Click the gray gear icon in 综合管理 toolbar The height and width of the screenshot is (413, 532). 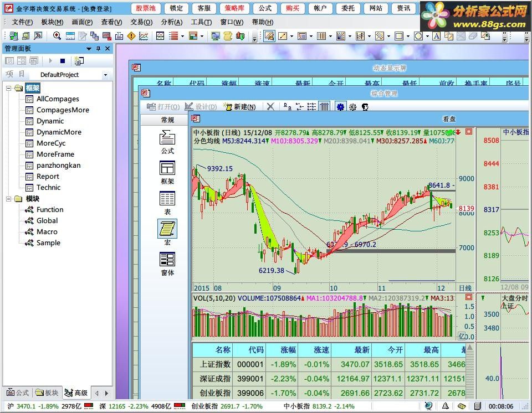[352, 107]
